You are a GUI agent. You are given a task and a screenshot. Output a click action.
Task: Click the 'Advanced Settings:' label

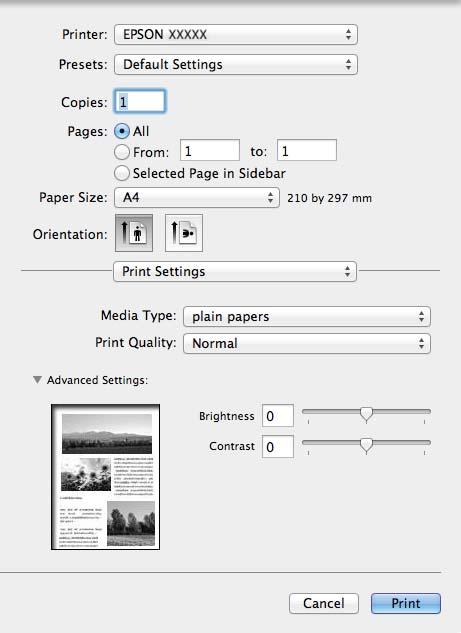97,380
